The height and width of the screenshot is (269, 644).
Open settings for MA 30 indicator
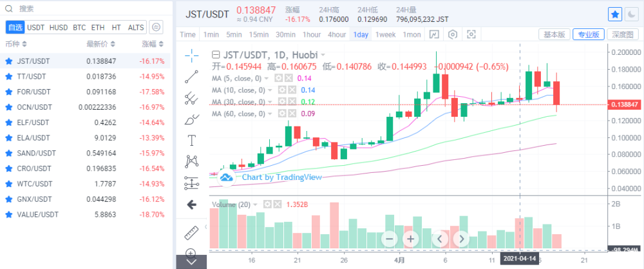tap(282, 101)
